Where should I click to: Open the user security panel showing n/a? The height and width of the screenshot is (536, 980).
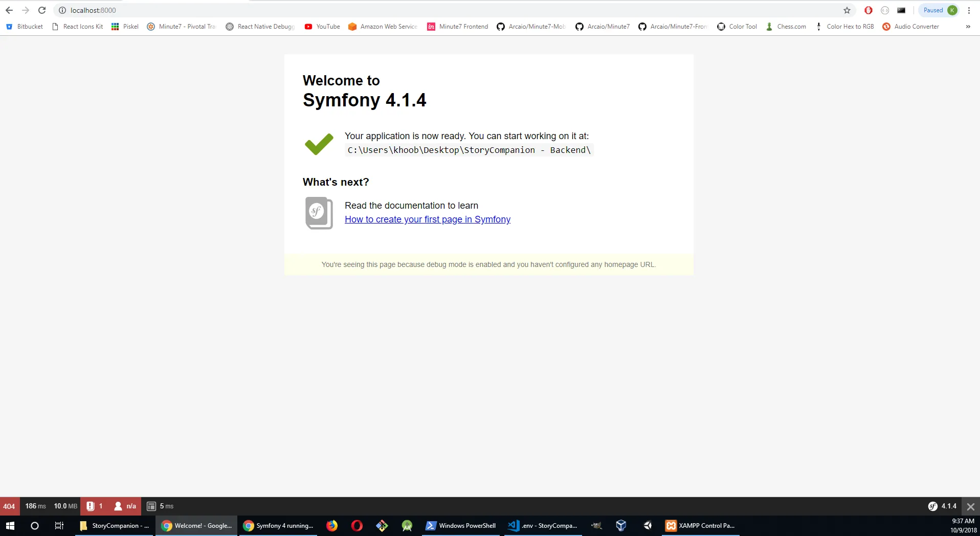(125, 506)
